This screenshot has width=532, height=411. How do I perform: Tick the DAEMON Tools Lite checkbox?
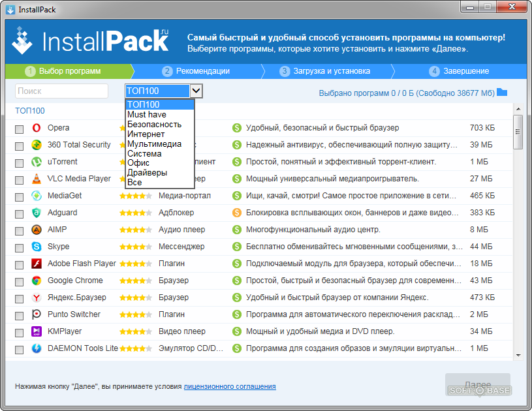[20, 349]
